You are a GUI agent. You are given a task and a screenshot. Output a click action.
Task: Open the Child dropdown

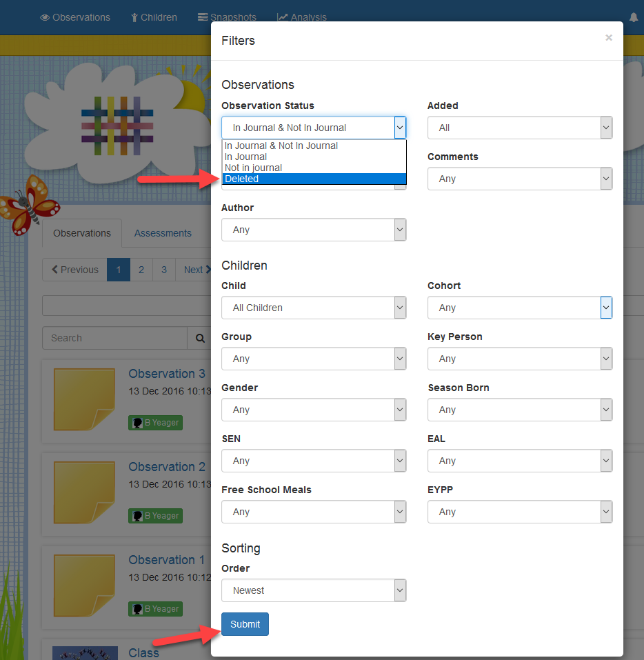tap(314, 308)
